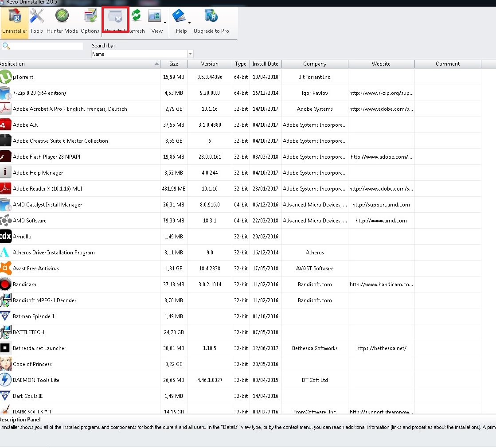
Task: Click 'Avast Free Antivirus' row name
Action: [x=36, y=269]
